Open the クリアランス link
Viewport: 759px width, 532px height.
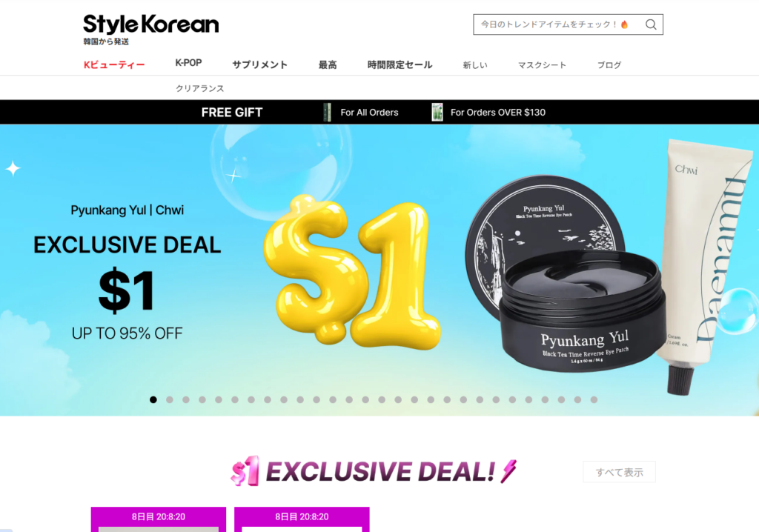tap(200, 88)
